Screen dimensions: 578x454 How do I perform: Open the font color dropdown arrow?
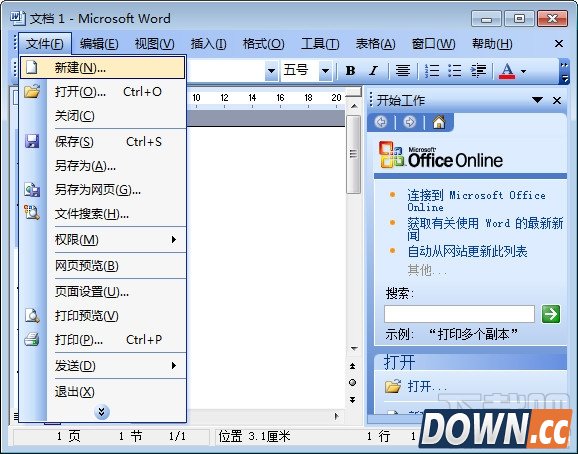pyautogui.click(x=524, y=71)
